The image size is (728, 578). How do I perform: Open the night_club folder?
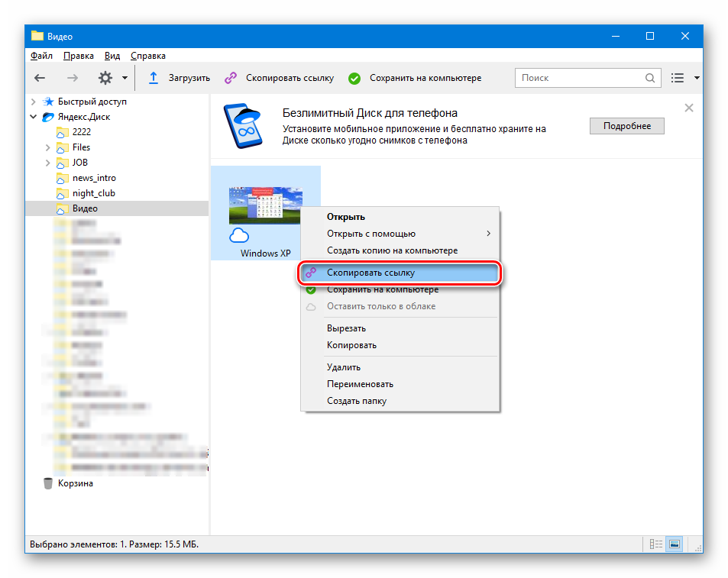93,193
